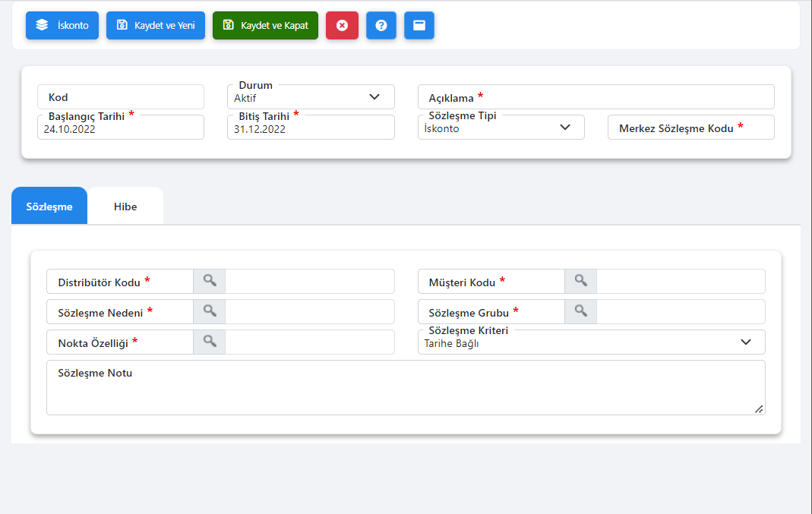812x514 pixels.
Task: Click the İskonto button
Action: pyautogui.click(x=62, y=25)
